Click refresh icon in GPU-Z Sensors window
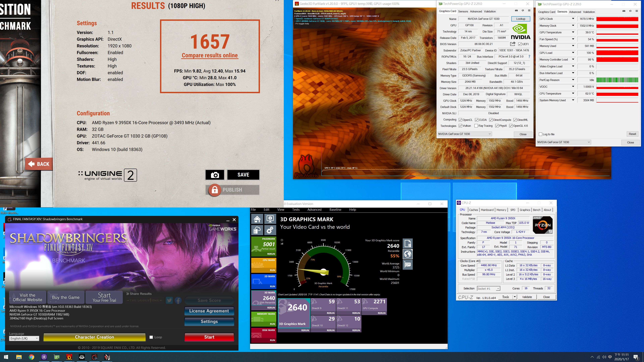This screenshot has width=644, height=362. [630, 11]
